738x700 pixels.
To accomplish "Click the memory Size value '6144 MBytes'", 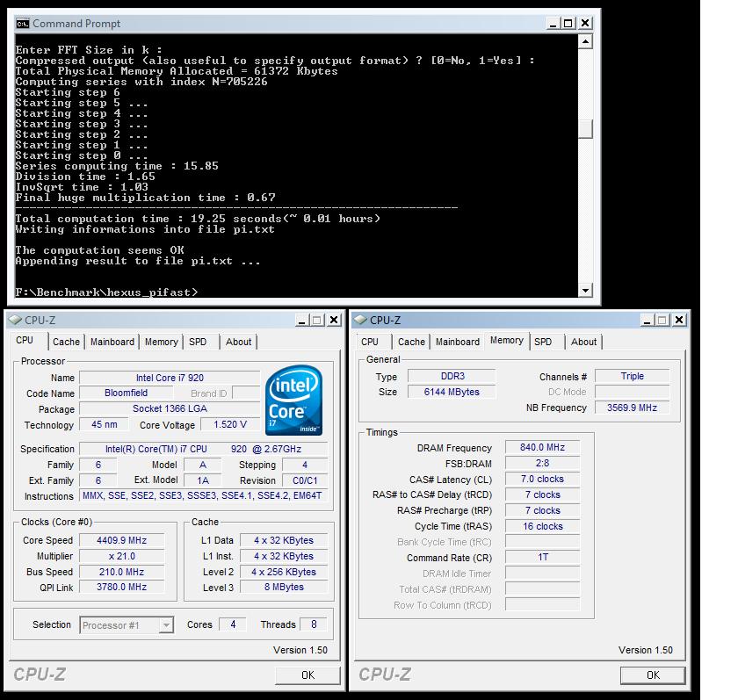I will coord(452,392).
